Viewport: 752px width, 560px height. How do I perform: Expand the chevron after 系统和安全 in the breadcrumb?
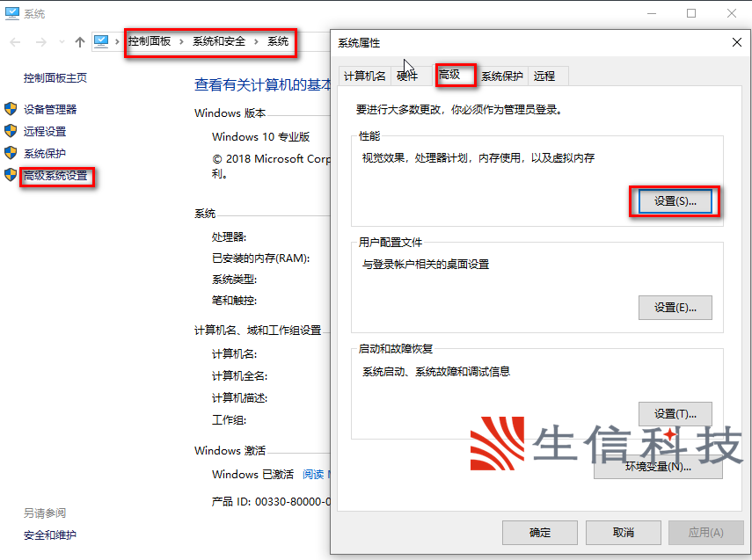[x=256, y=42]
